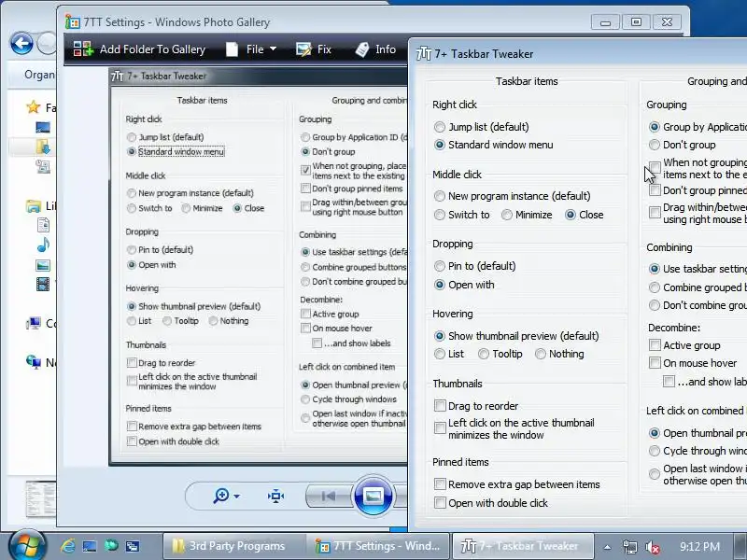The width and height of the screenshot is (747, 560).
Task: Go to previous photo in Photo Gallery
Action: (329, 497)
